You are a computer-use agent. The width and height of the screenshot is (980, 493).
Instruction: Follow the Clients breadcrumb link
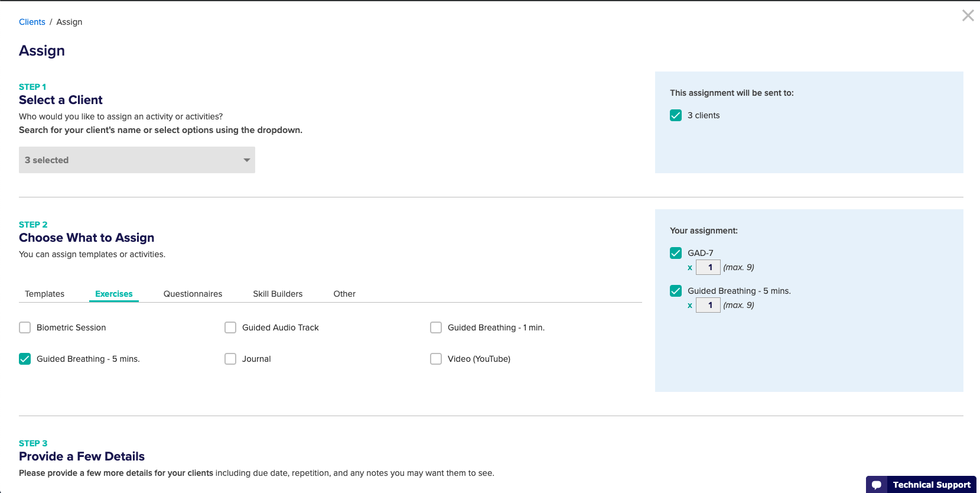click(x=32, y=22)
